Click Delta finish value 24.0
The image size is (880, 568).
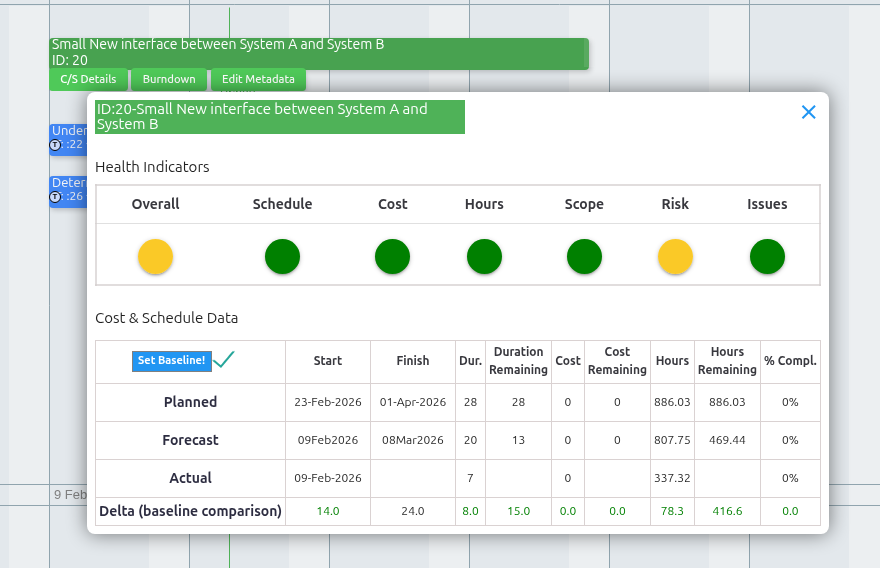point(412,511)
